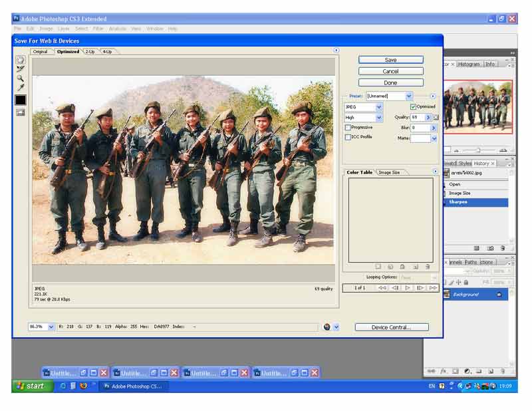Viewport: 532px width, 411px height.
Task: Click the black eyedropper color swatch
Action: point(21,100)
